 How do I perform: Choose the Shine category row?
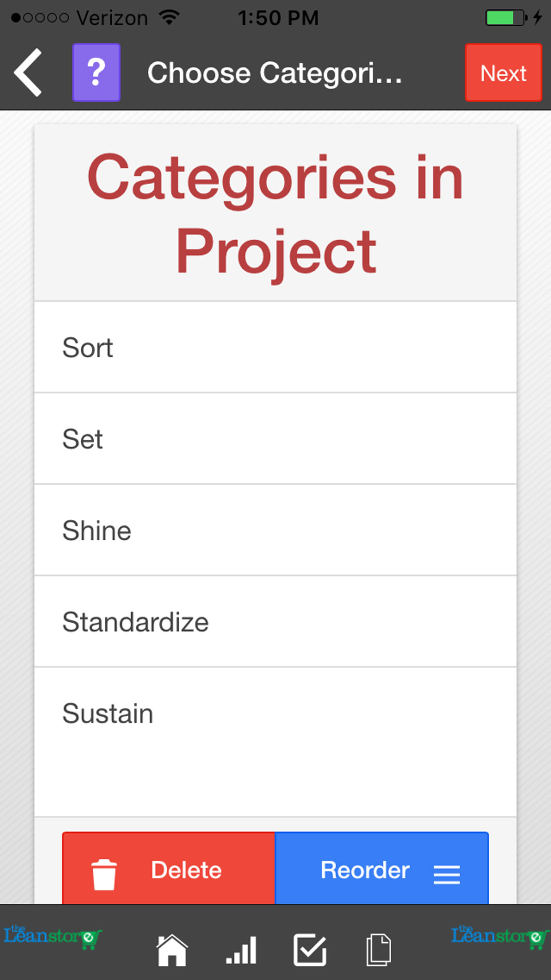pyautogui.click(x=275, y=530)
